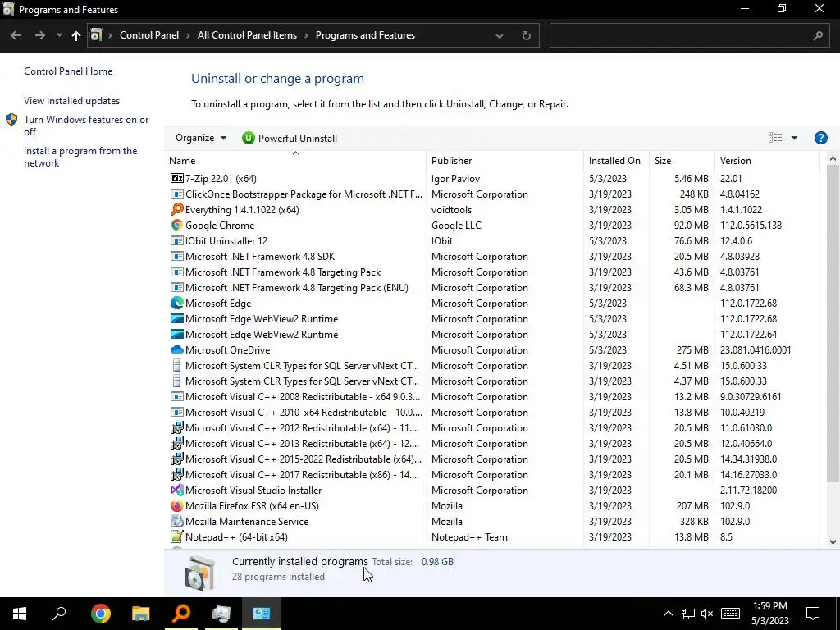Open the Windows Start menu
Viewport: 840px width, 630px height.
[20, 614]
